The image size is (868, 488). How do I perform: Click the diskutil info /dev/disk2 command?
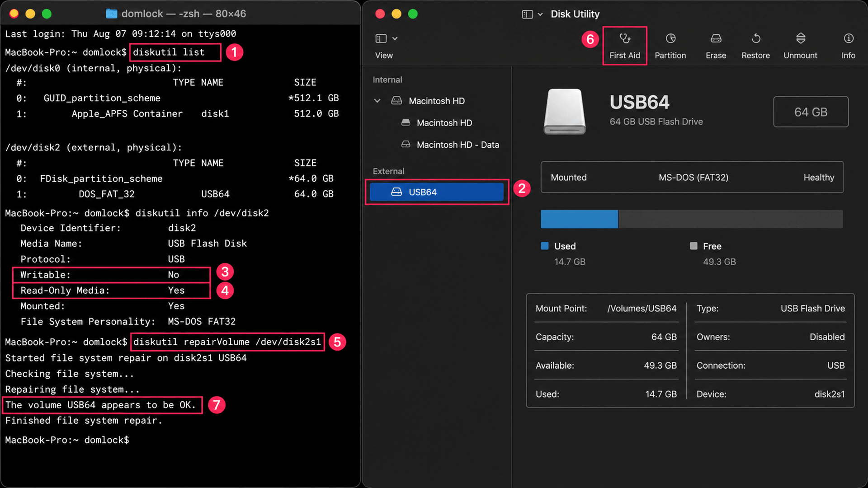pyautogui.click(x=202, y=213)
